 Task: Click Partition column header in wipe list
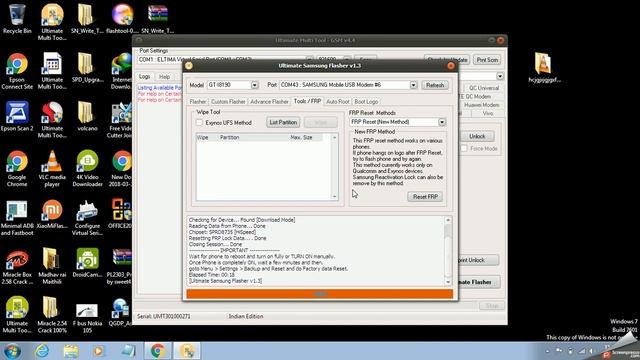[229, 138]
